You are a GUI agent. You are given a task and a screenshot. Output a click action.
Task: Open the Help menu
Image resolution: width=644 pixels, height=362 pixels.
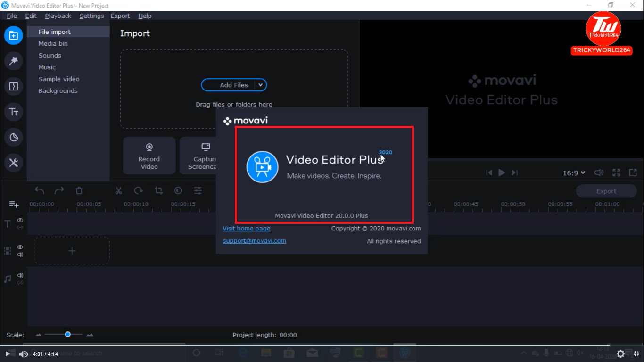click(145, 16)
